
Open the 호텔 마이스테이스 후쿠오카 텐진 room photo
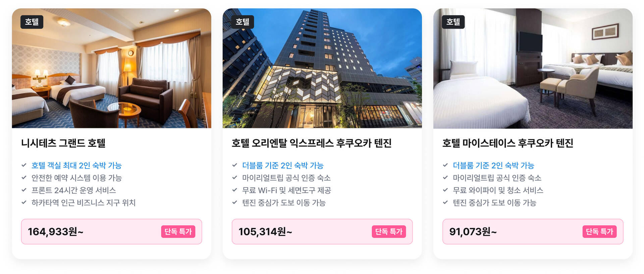[533, 68]
